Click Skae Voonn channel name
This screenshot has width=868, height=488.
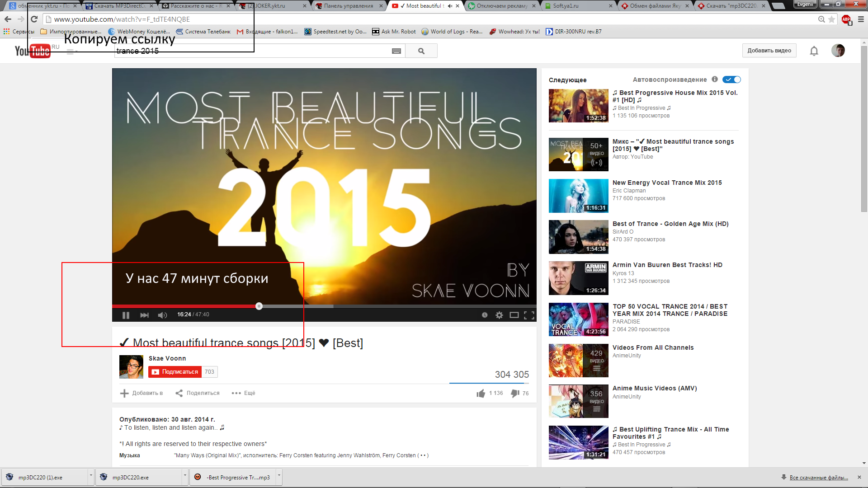click(167, 358)
